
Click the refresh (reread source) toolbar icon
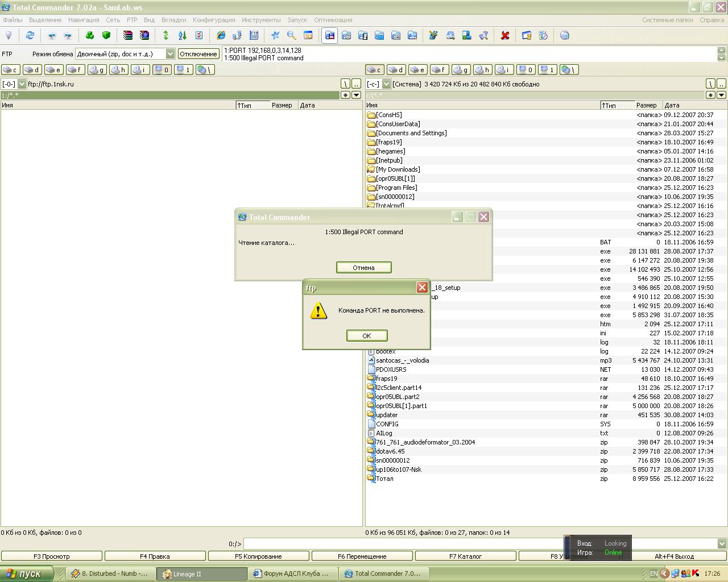tap(30, 35)
